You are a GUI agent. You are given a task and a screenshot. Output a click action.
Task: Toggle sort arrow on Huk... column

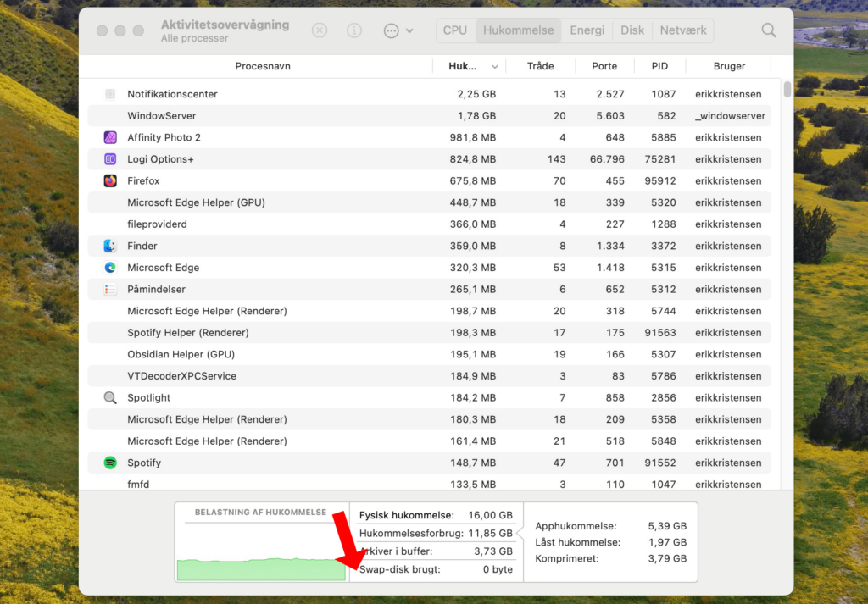tap(495, 67)
